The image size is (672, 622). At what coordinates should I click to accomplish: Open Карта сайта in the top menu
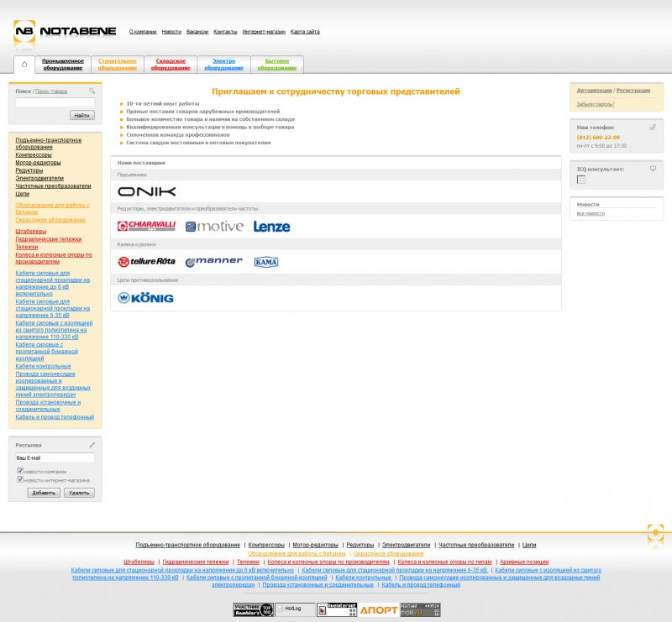tap(305, 32)
